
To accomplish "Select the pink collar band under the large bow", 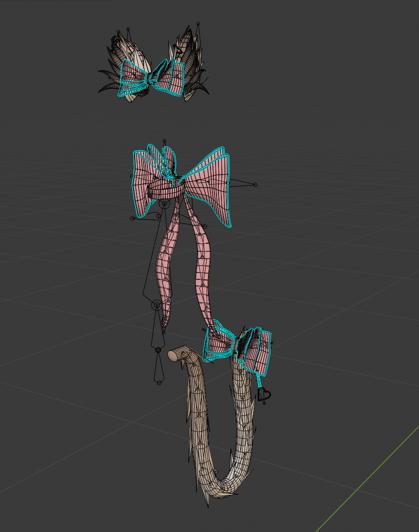I will click(x=166, y=192).
